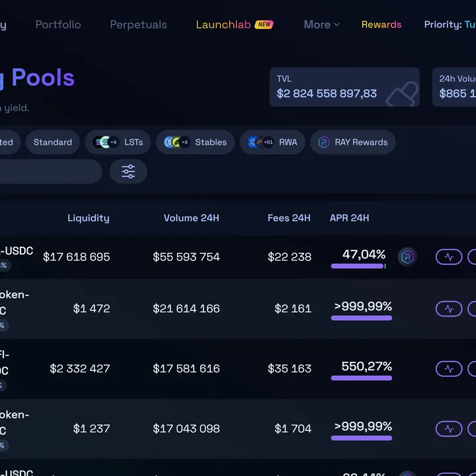This screenshot has height=476, width=476.
Task: Open the Rewards link
Action: coord(381,24)
